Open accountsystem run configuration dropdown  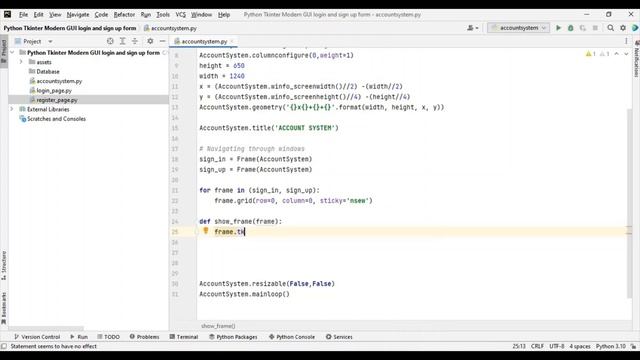pyautogui.click(x=518, y=28)
